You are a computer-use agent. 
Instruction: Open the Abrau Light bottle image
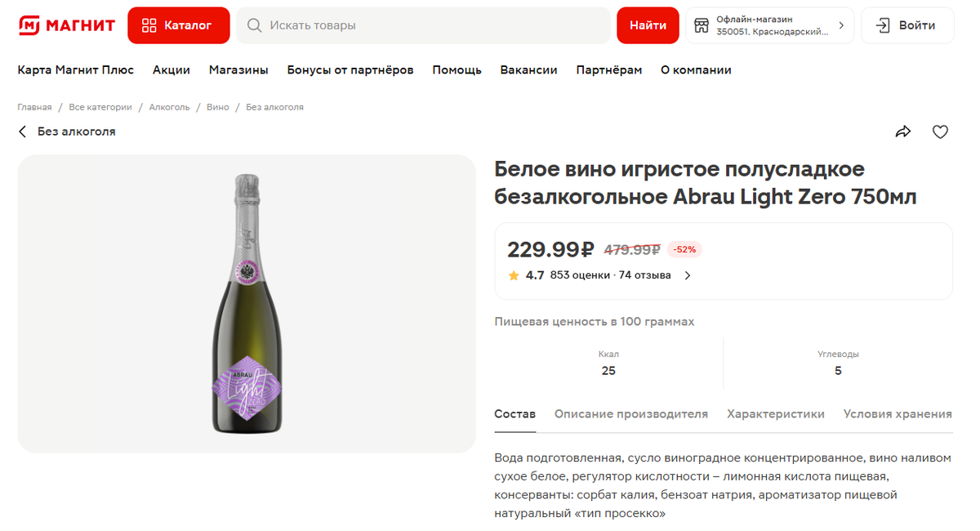(247, 303)
